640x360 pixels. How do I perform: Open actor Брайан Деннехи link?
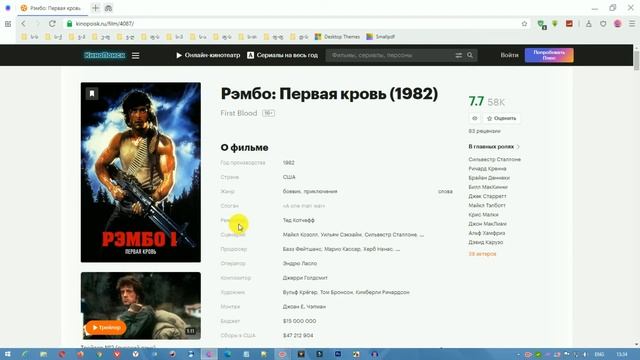(x=489, y=178)
